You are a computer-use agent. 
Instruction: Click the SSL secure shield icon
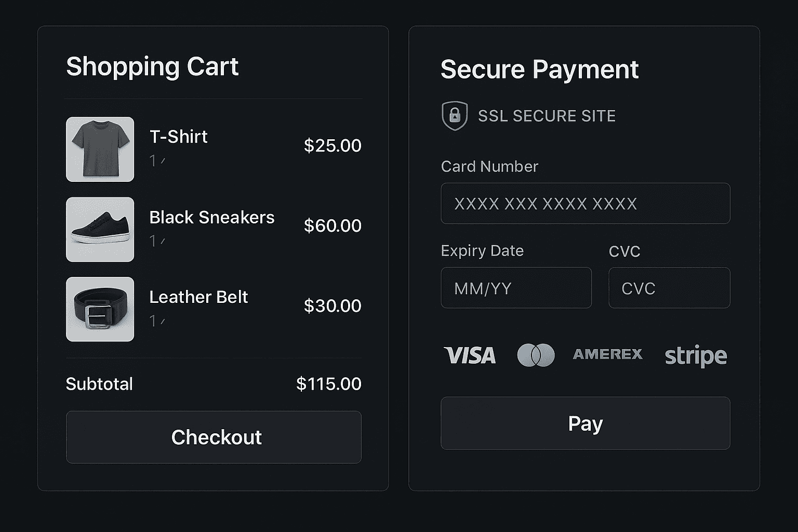[x=455, y=116]
